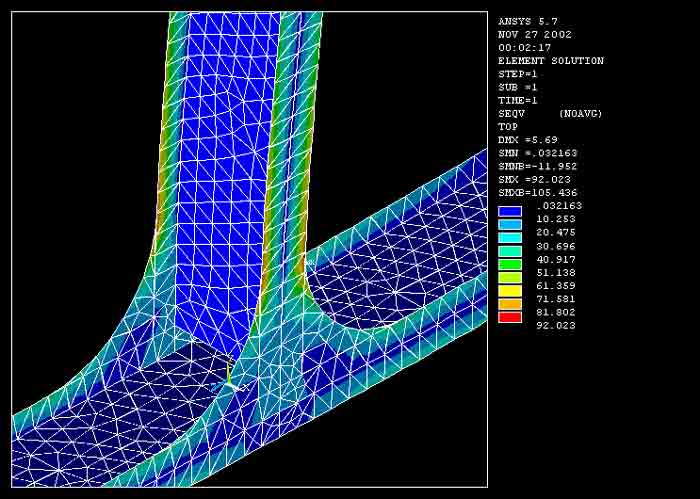700x499 pixels.
Task: Click the legend value 51.138
Action: point(556,273)
